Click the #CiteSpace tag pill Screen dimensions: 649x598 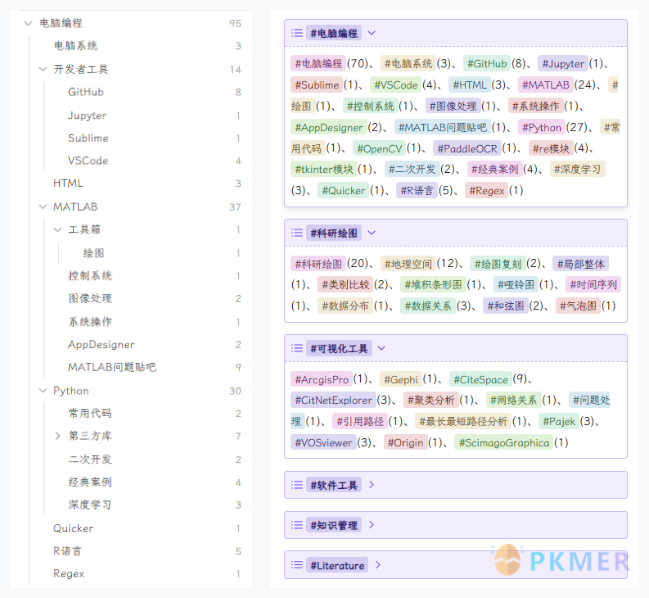pyautogui.click(x=480, y=379)
